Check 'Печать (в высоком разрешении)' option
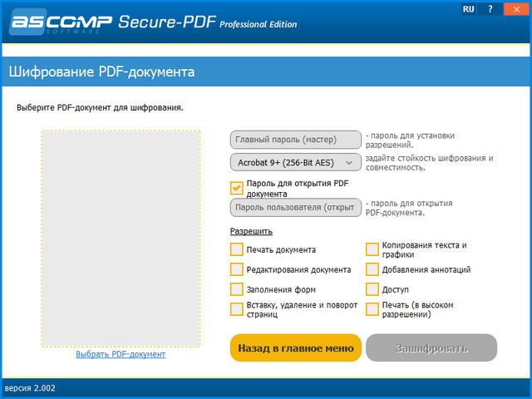The width and height of the screenshot is (532, 399). 373,309
